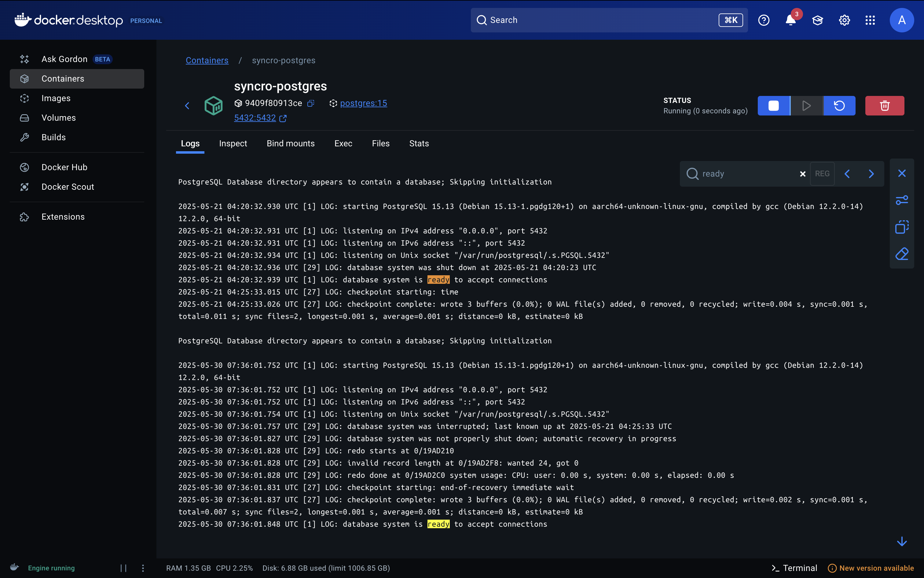The width and height of the screenshot is (924, 578).
Task: Open Docker Hub from sidebar
Action: pyautogui.click(x=76, y=167)
